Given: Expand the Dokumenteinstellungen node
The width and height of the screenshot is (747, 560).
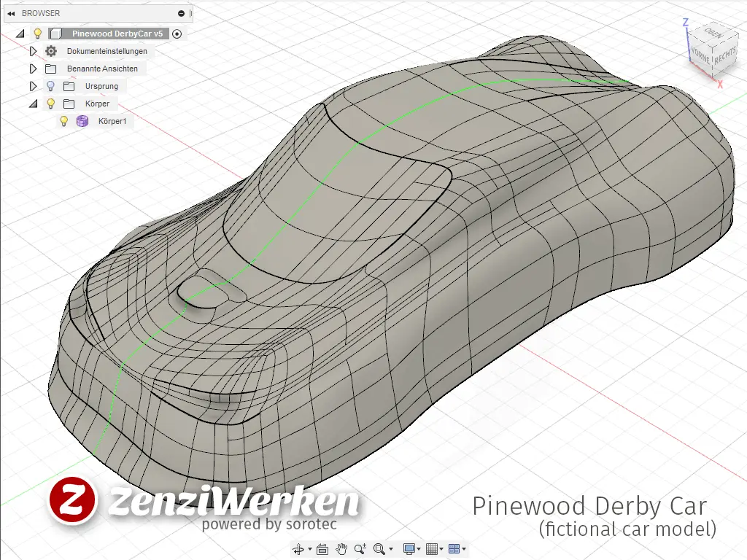Looking at the screenshot, I should tap(33, 51).
